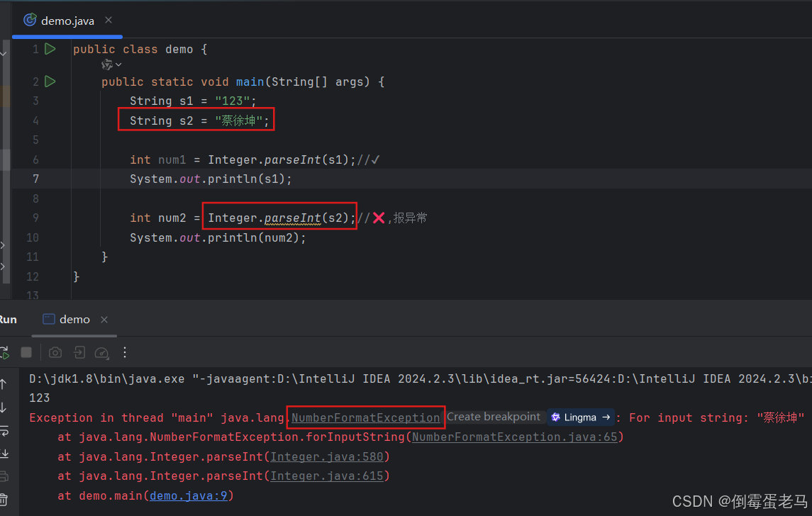Close the demo run tab

tap(104, 320)
